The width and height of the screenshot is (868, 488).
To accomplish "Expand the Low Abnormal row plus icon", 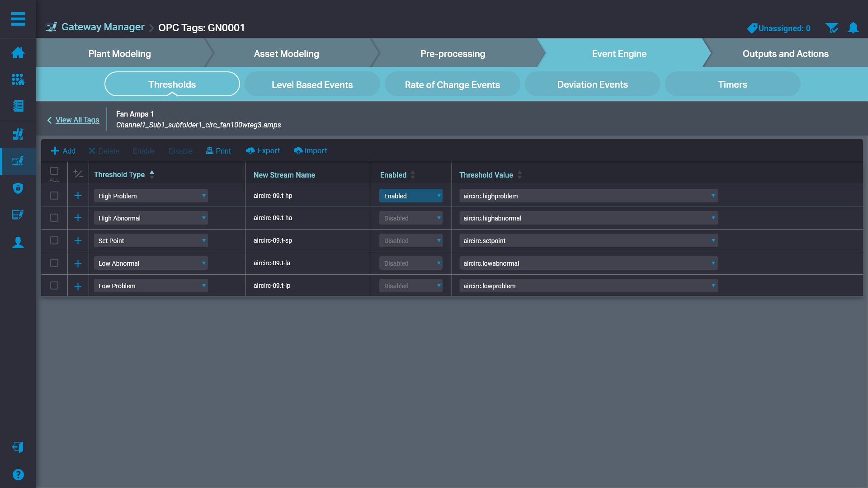I will (x=78, y=263).
